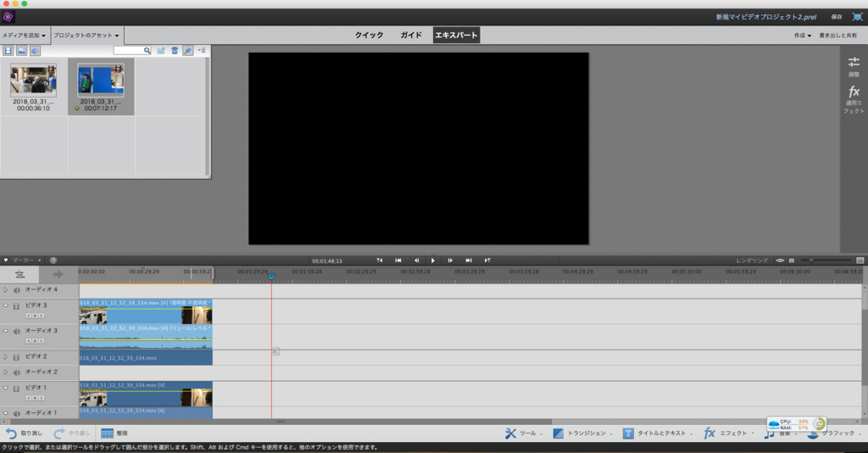Click the zoom in icon after timeline slider
This screenshot has width=868, height=453.
860,260
